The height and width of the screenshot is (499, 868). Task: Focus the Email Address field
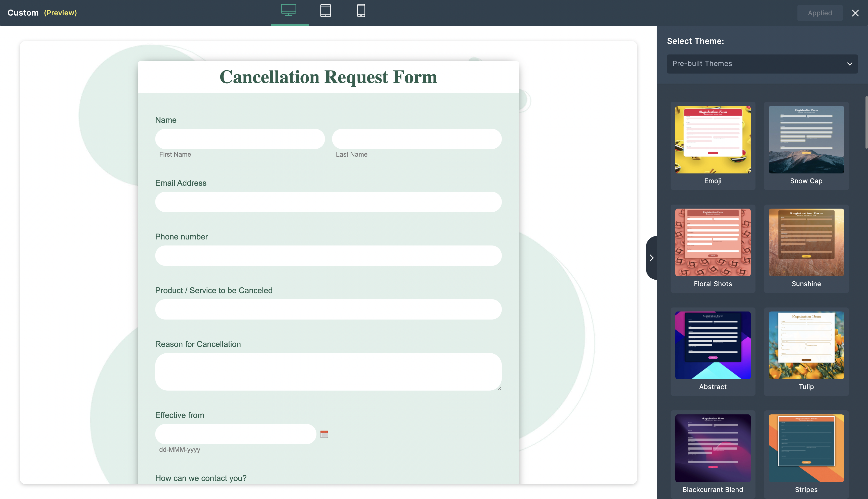pos(328,202)
